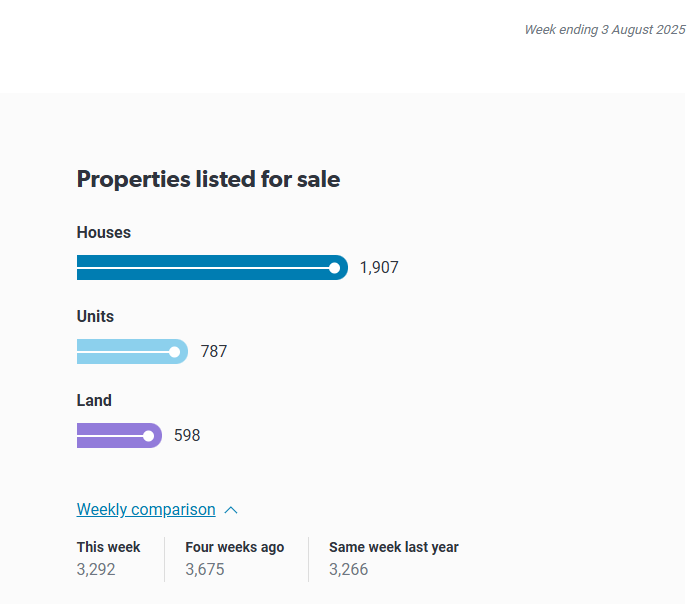The height and width of the screenshot is (604, 697).
Task: Click the Properties listed for sale heading
Action: point(208,180)
